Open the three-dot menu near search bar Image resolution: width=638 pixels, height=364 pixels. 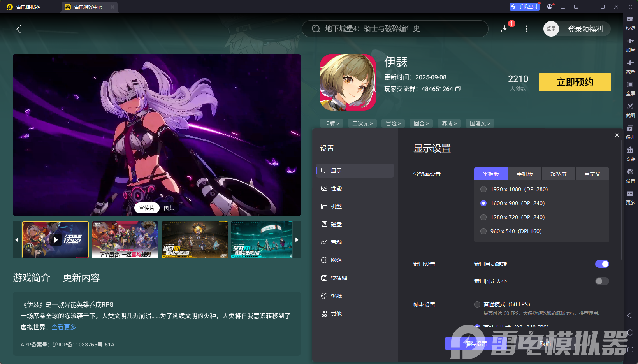[x=527, y=29]
